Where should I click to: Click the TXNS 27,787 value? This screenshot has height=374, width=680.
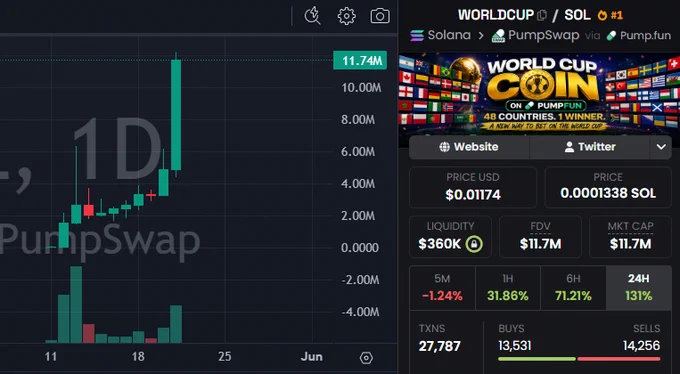(439, 346)
